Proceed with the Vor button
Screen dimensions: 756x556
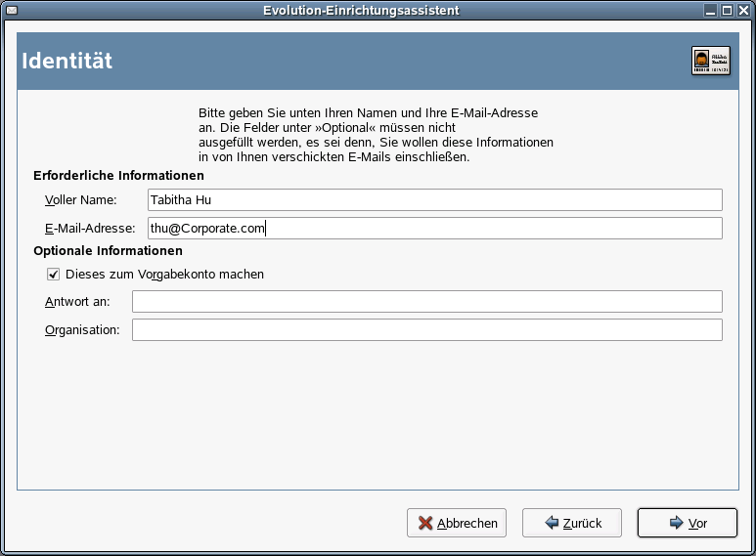point(688,523)
